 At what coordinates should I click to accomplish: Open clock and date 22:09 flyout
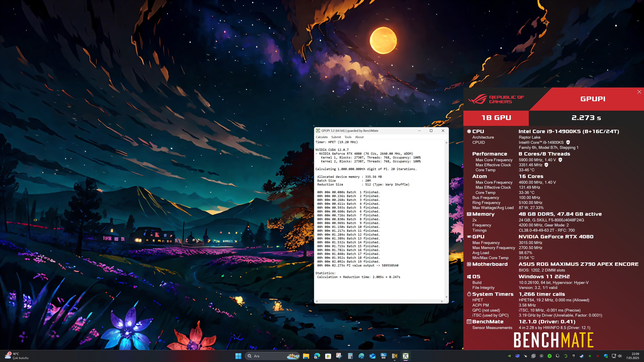coord(632,356)
